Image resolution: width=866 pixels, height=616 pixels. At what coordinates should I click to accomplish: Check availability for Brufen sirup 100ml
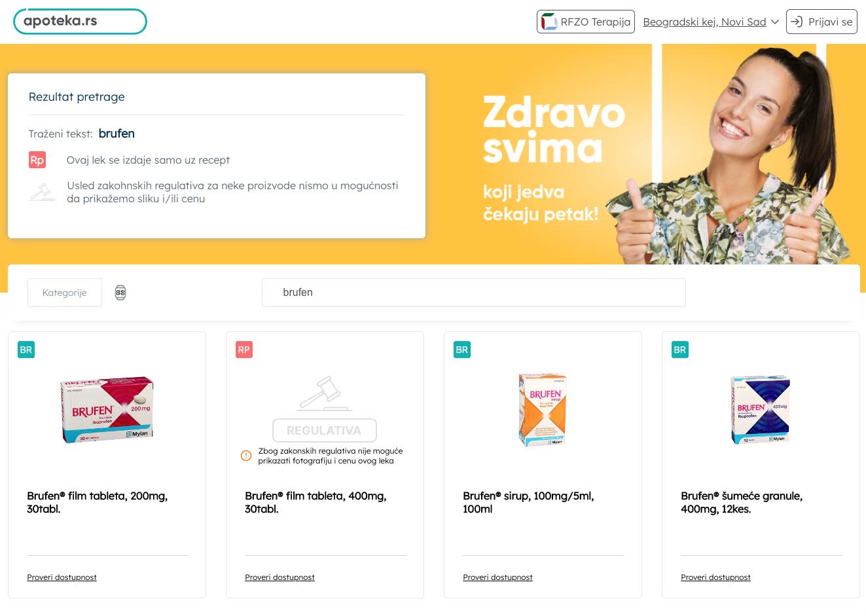[x=497, y=577]
